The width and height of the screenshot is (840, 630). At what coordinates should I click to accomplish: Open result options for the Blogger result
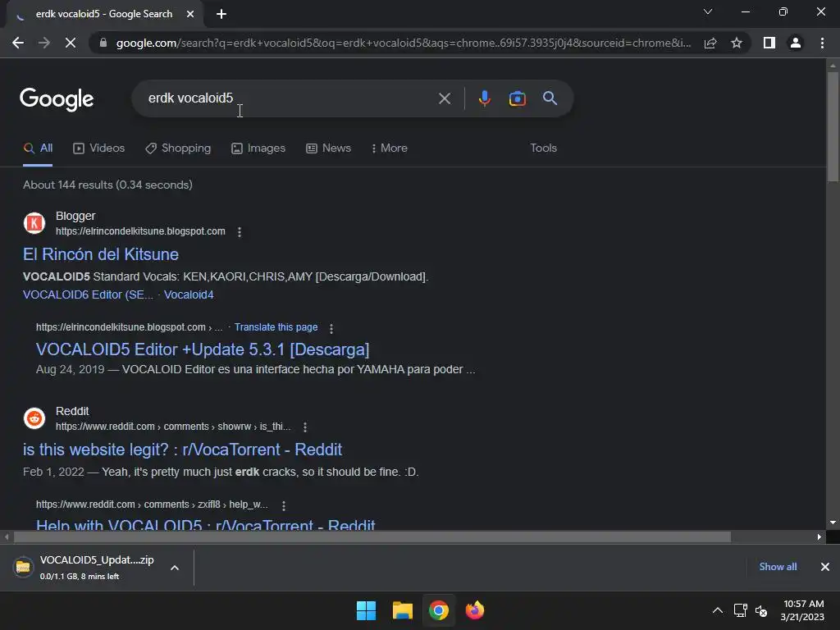coord(240,232)
